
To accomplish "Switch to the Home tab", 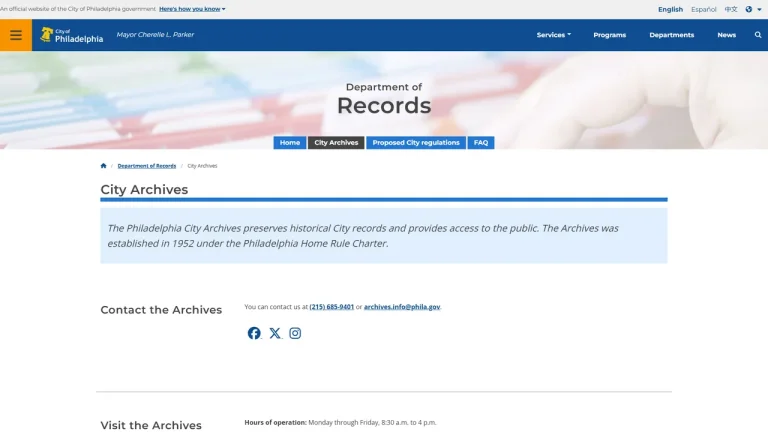I will coord(289,143).
